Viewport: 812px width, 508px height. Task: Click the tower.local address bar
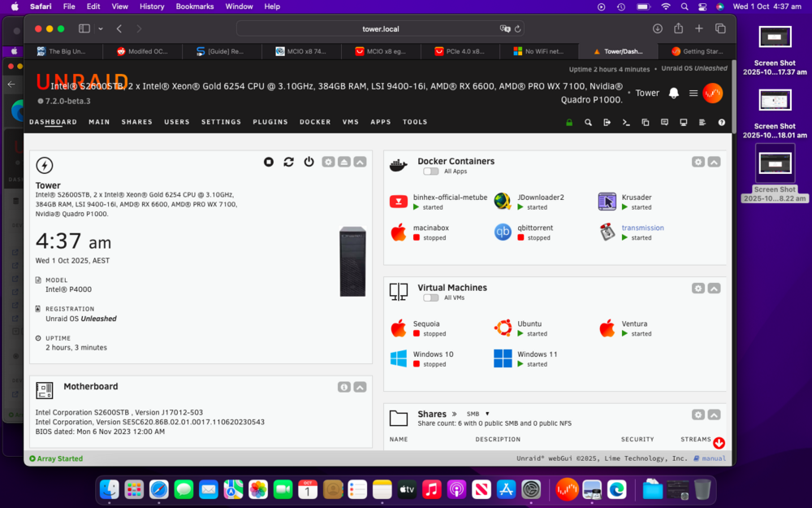tap(380, 29)
